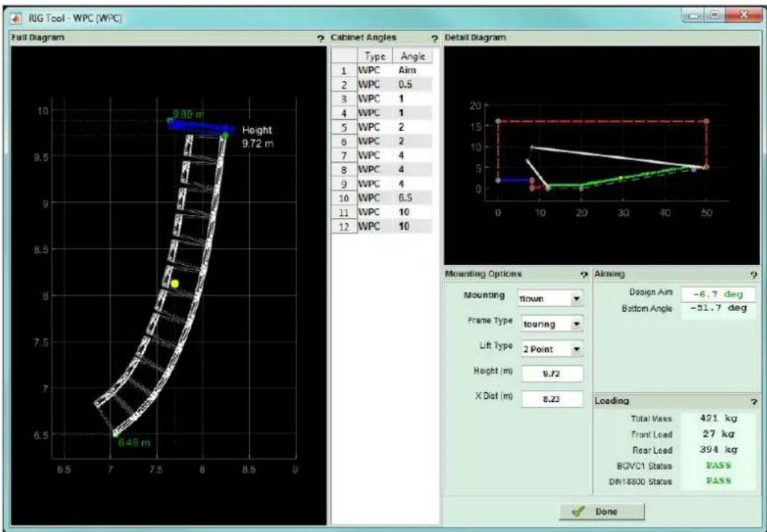The width and height of the screenshot is (767, 532).
Task: Open the Frame Type touring dropdown
Action: (x=552, y=324)
